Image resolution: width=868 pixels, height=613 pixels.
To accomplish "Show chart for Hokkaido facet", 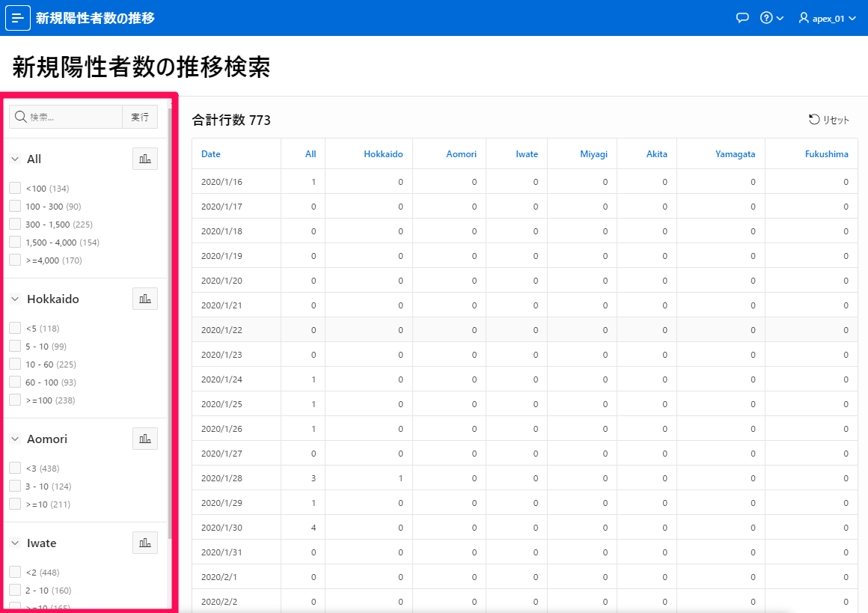I will 145,299.
